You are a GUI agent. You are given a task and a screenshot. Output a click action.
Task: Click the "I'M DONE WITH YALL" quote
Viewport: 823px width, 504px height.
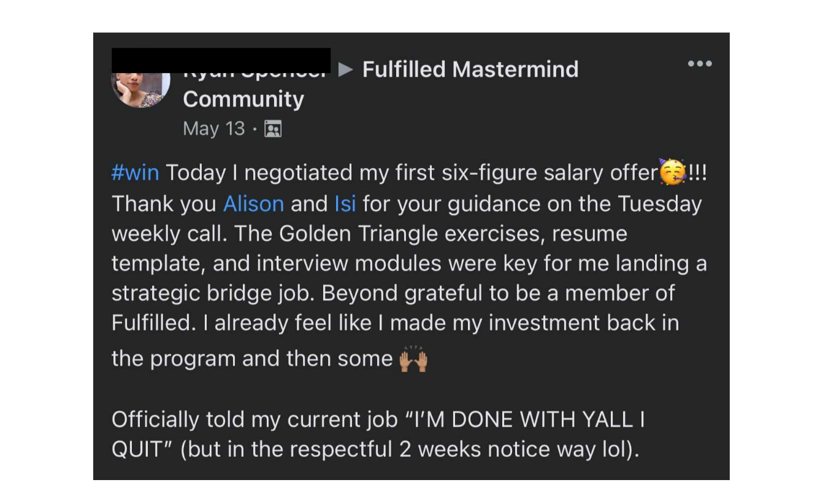(518, 420)
